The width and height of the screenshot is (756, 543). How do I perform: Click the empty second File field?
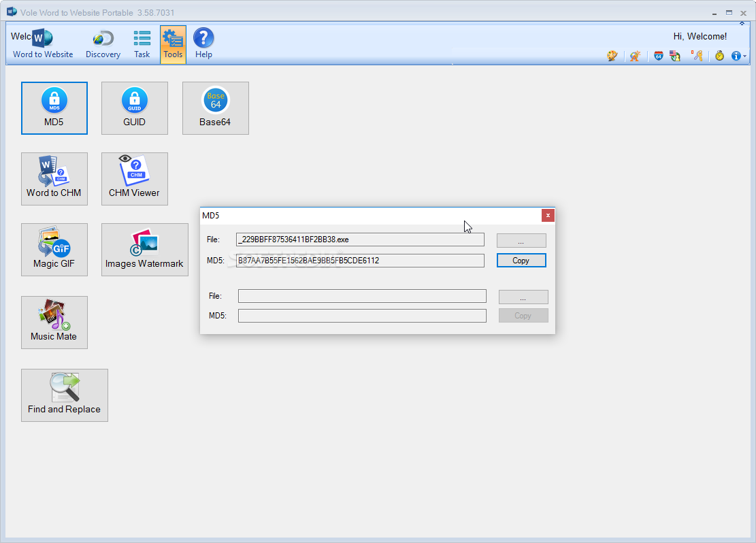[362, 296]
